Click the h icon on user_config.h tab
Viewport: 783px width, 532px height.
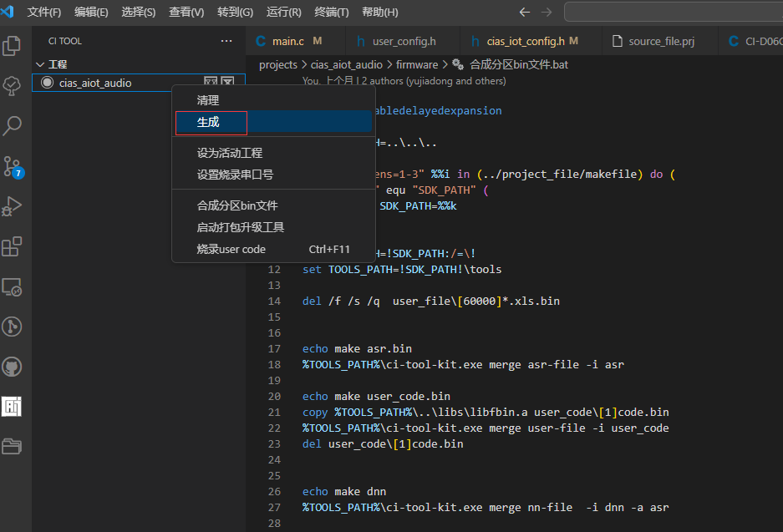coord(360,41)
